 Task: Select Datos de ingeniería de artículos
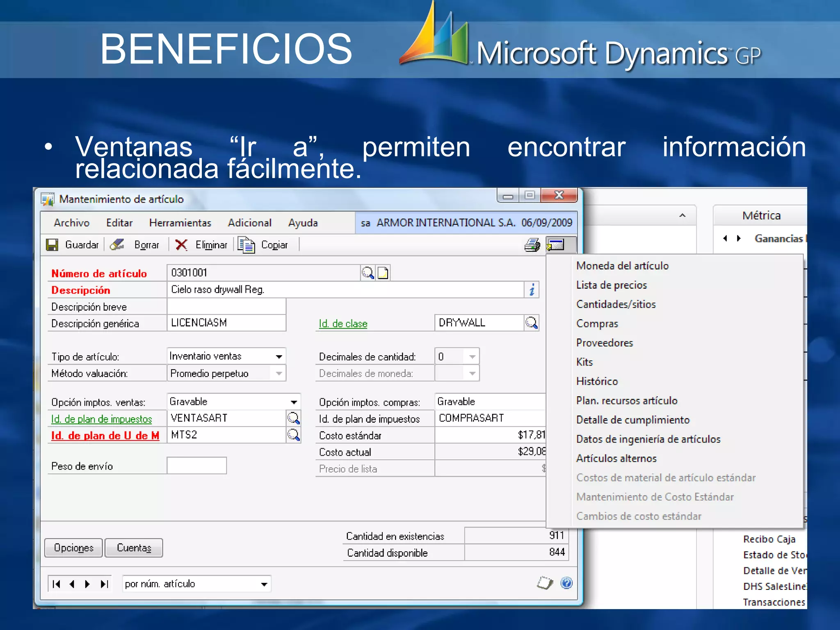(648, 439)
